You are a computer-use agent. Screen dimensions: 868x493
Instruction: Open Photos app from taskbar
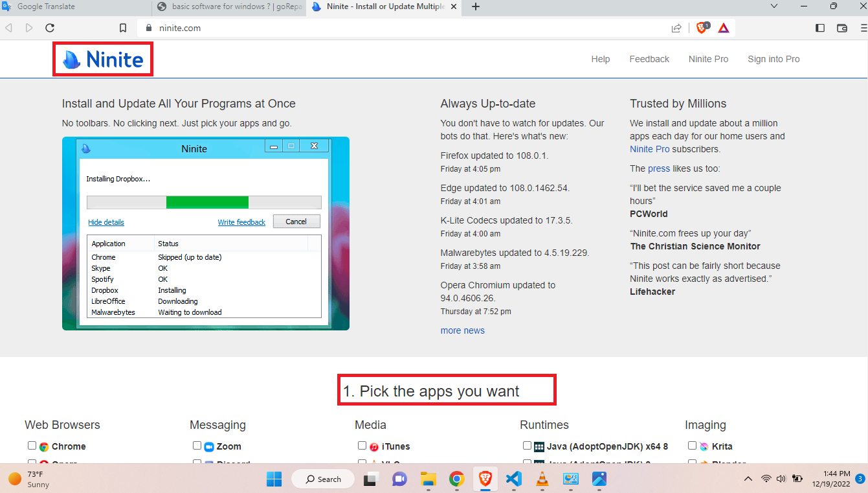pyautogui.click(x=599, y=479)
